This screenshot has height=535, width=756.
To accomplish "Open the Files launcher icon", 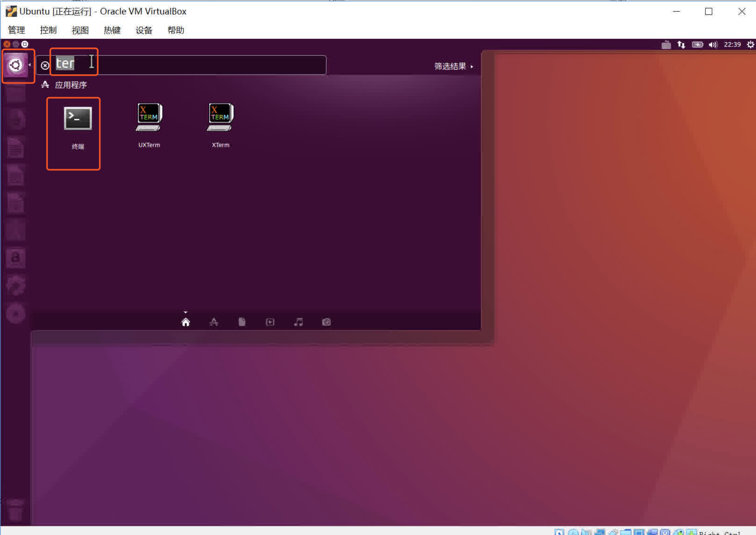I will [x=15, y=92].
